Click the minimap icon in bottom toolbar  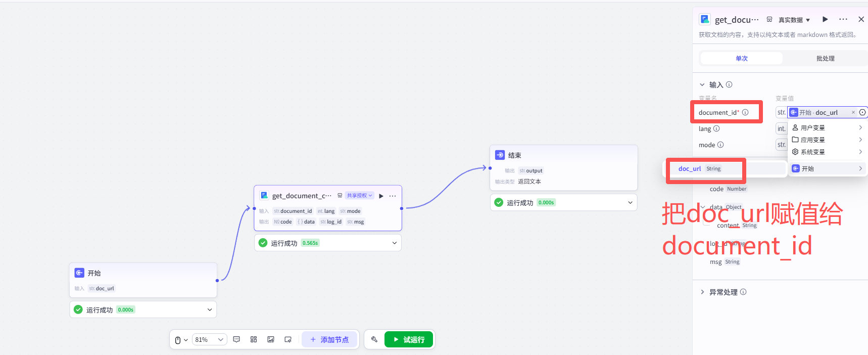coord(288,340)
